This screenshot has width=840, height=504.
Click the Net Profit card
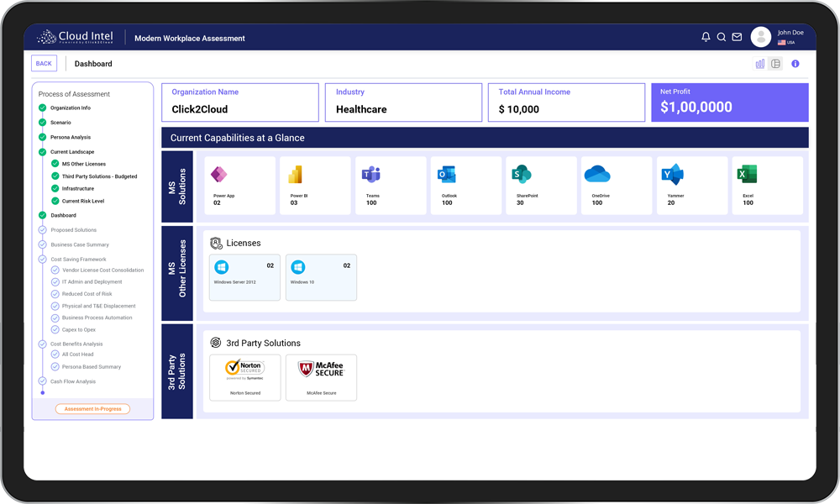[730, 102]
